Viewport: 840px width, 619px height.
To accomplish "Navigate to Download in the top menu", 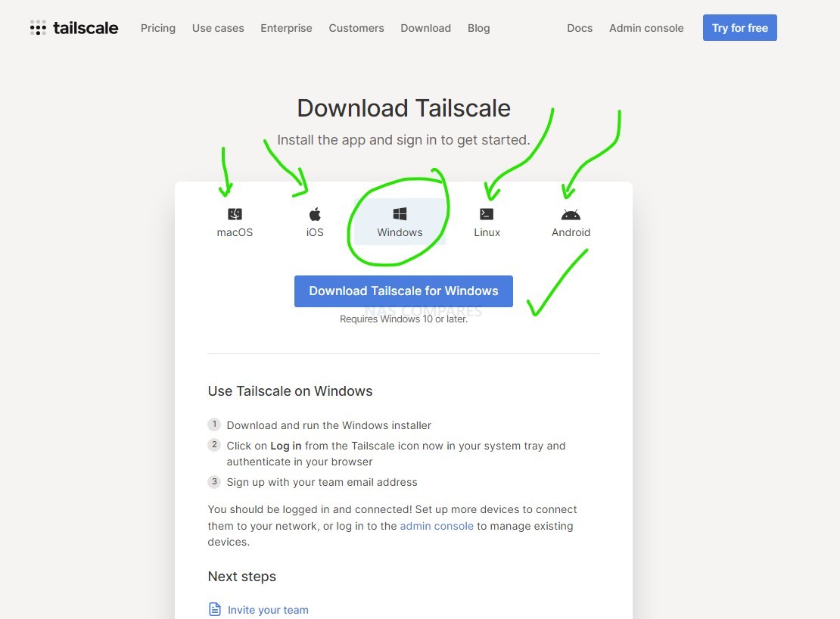I will point(426,28).
